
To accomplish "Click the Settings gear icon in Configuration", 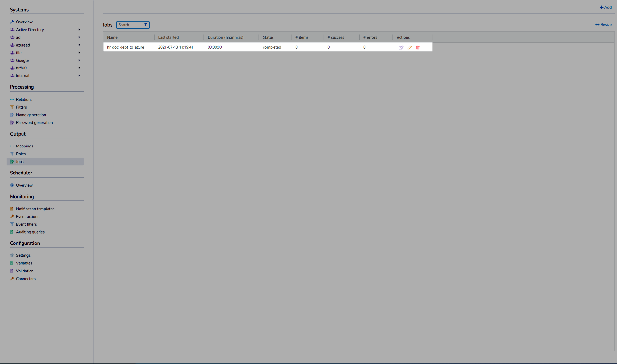I will 12,255.
